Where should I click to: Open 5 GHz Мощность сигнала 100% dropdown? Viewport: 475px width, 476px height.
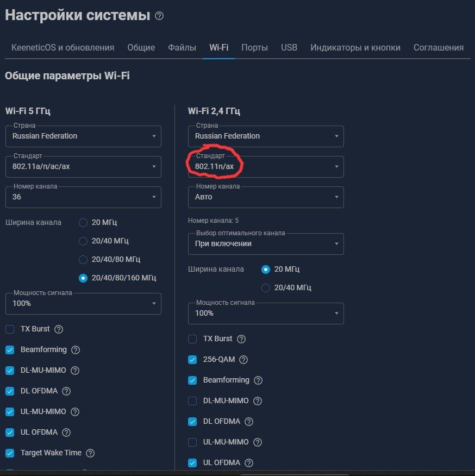tap(83, 304)
